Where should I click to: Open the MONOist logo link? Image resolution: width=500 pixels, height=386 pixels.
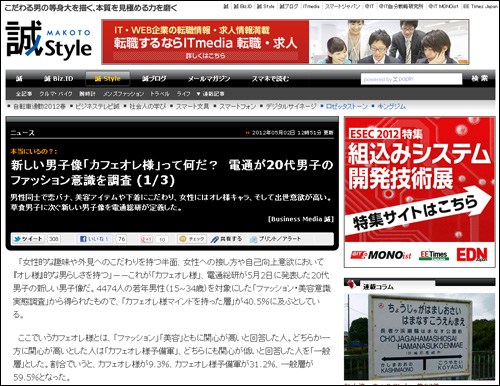(x=381, y=255)
